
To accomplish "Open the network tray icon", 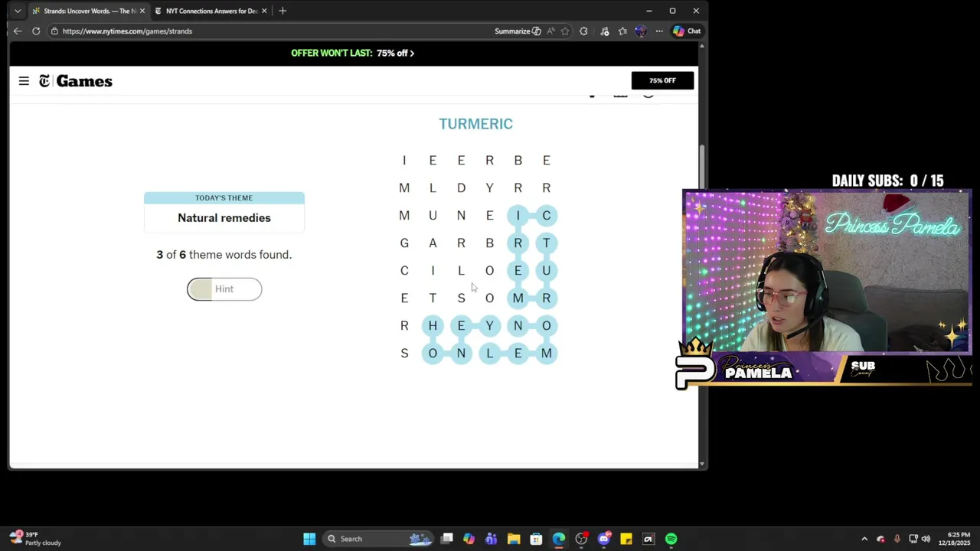I will click(913, 539).
